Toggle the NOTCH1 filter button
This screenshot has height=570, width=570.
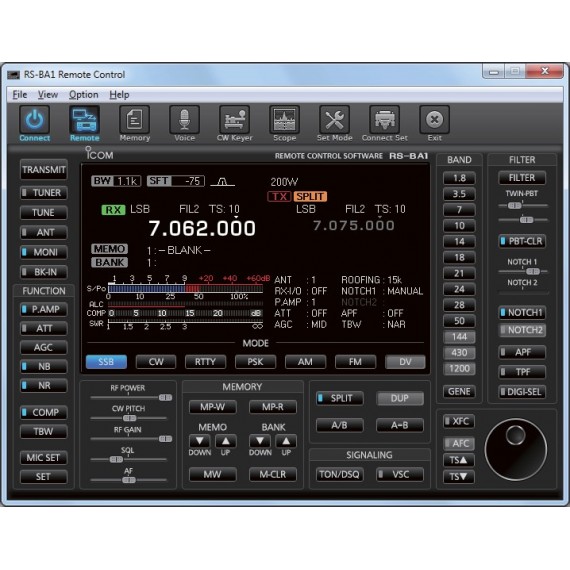[522, 312]
